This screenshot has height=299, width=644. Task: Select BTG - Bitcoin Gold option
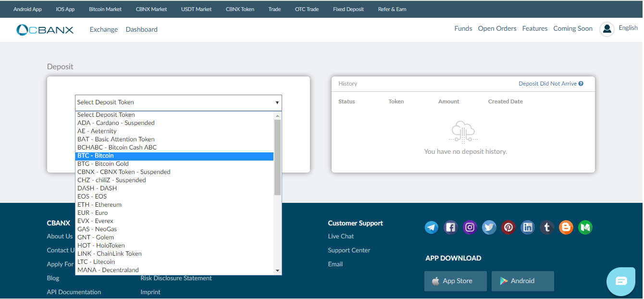(174, 164)
